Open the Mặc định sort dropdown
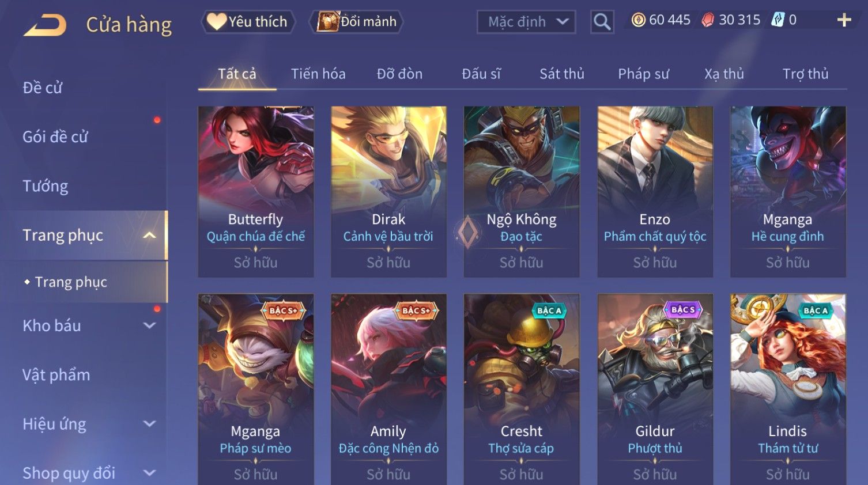Image resolution: width=868 pixels, height=485 pixels. pyautogui.click(x=526, y=22)
